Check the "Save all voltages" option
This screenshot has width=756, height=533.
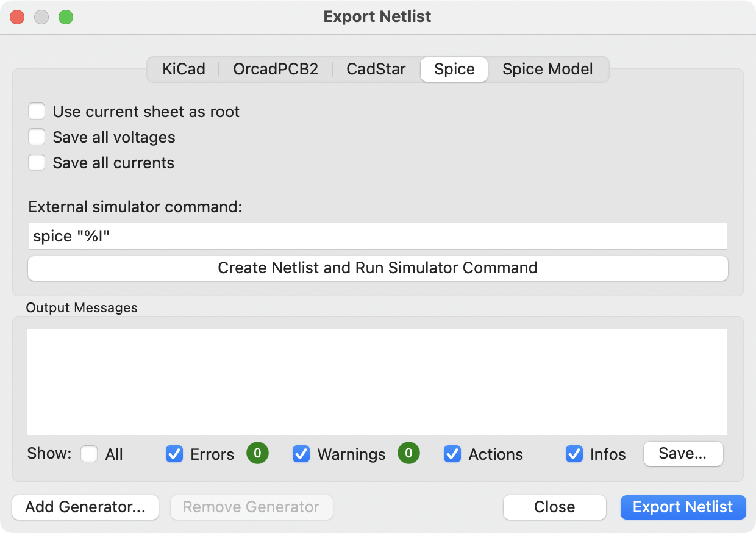click(37, 137)
